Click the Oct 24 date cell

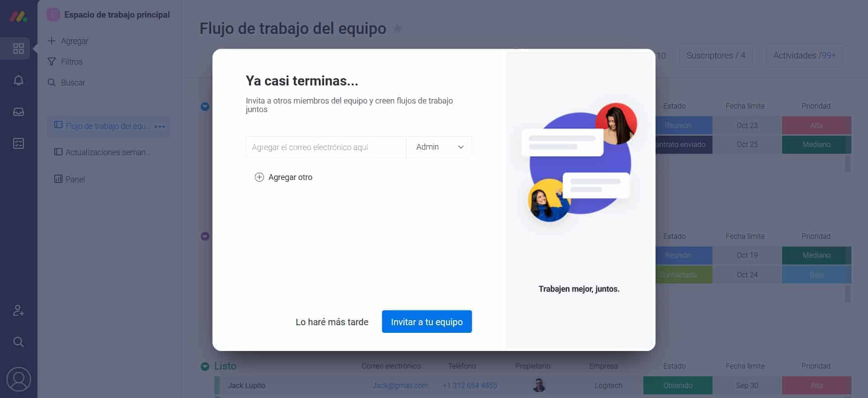747,275
